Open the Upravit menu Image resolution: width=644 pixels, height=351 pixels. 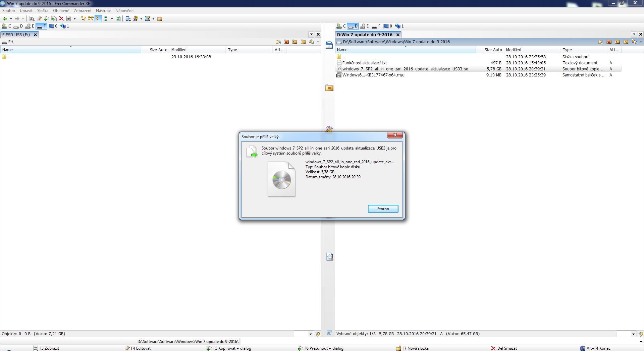26,11
